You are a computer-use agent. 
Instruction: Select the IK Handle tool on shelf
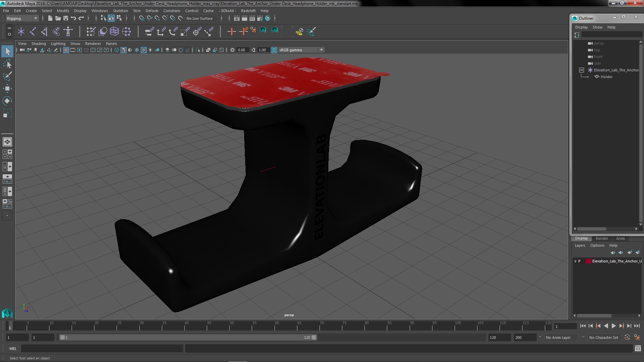pyautogui.click(x=45, y=32)
